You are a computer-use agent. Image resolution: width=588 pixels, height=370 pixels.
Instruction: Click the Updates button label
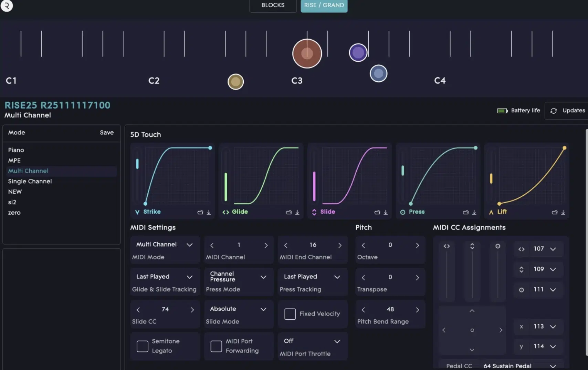coord(574,111)
